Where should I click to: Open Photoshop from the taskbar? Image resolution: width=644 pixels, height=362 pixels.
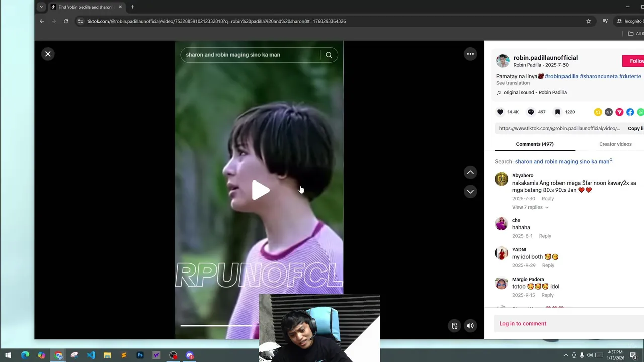pos(140,355)
